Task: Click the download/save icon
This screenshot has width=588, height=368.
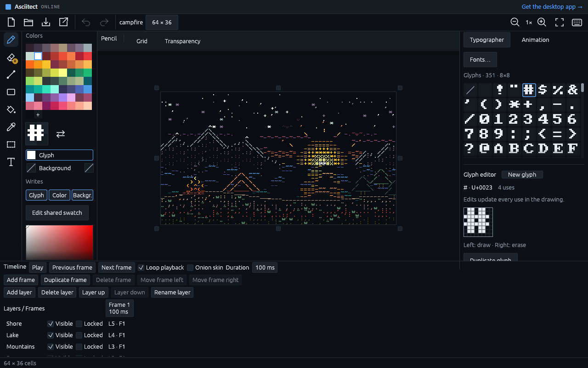Action: 46,22
